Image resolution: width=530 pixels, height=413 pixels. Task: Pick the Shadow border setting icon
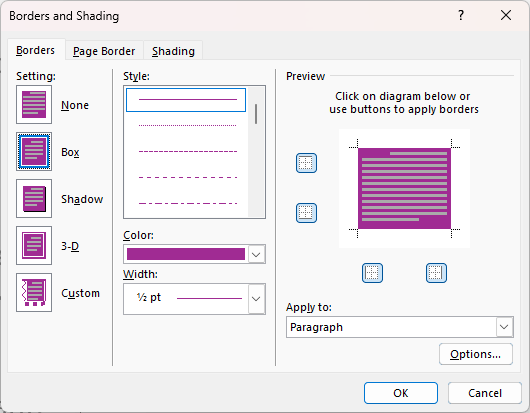(x=34, y=198)
